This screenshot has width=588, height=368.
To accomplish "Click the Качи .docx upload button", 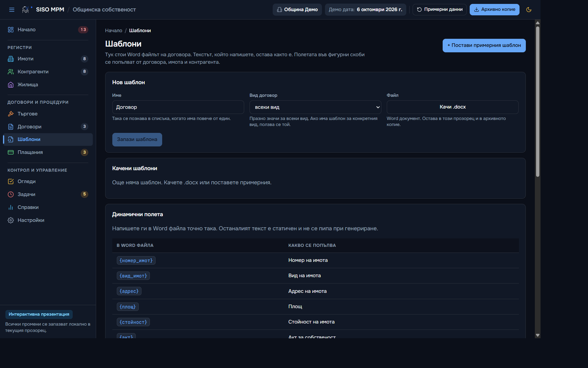I will point(452,107).
